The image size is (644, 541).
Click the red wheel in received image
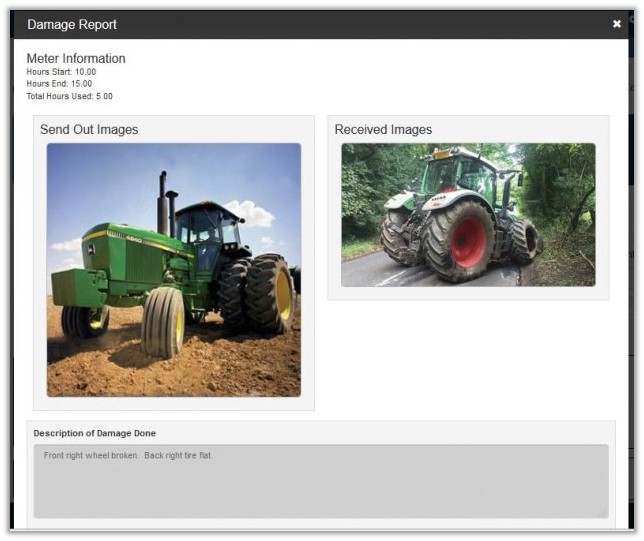point(467,243)
